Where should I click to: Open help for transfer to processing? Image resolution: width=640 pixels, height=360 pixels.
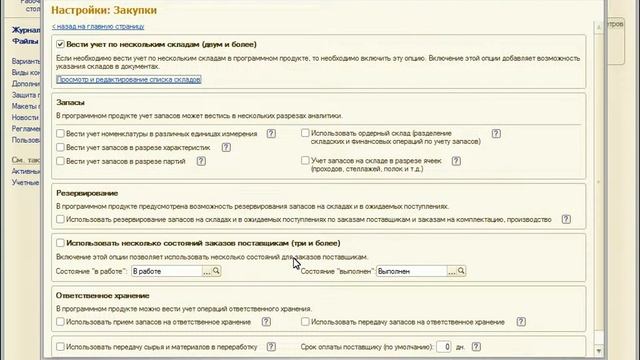[271, 347]
